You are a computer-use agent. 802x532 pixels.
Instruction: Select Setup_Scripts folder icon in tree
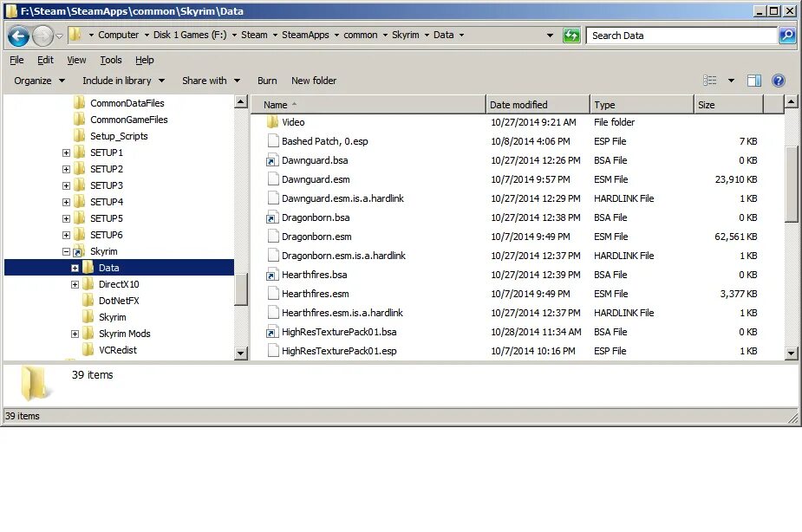click(79, 136)
